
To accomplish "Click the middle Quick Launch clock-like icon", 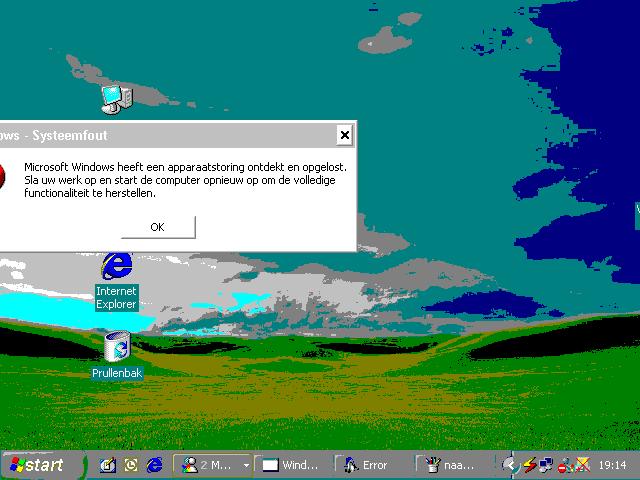I will coord(131,465).
